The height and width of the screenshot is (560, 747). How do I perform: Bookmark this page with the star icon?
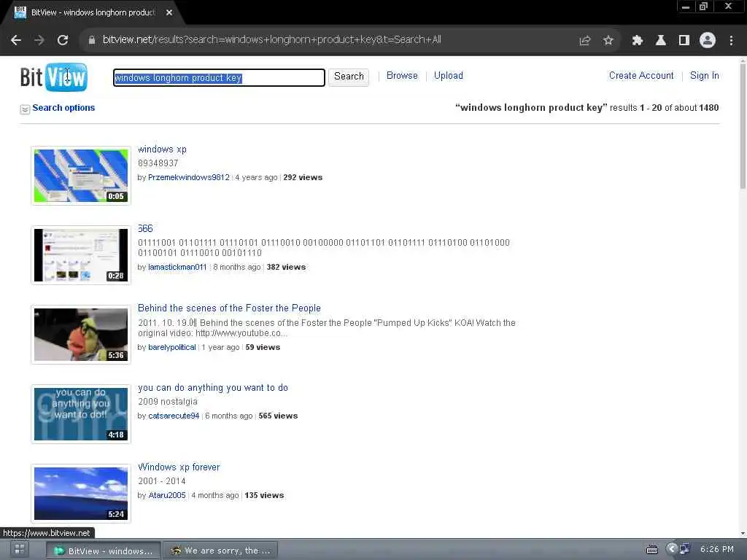(x=608, y=41)
